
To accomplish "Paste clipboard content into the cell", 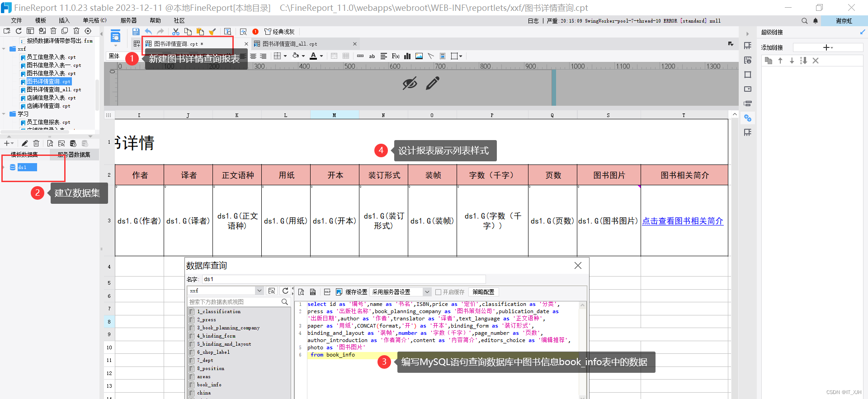I will pyautogui.click(x=200, y=32).
